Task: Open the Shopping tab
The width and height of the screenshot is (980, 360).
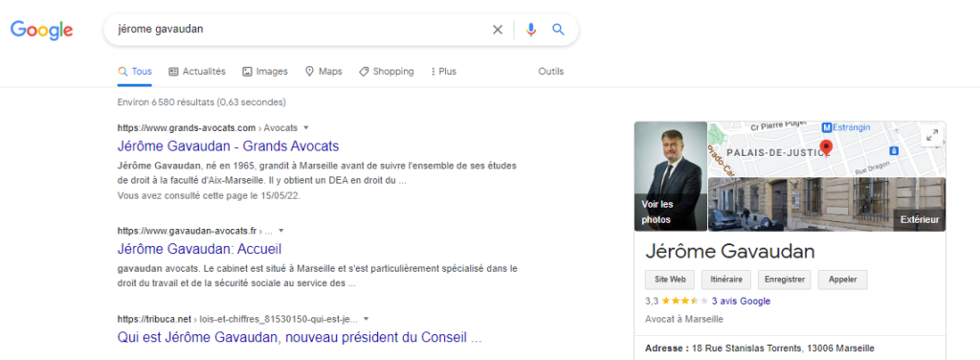Action: point(387,71)
